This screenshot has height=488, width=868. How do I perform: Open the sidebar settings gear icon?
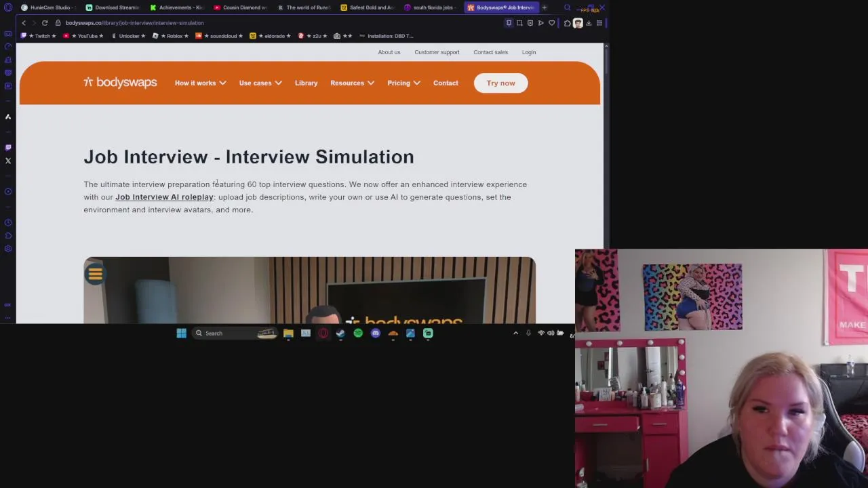coord(8,249)
